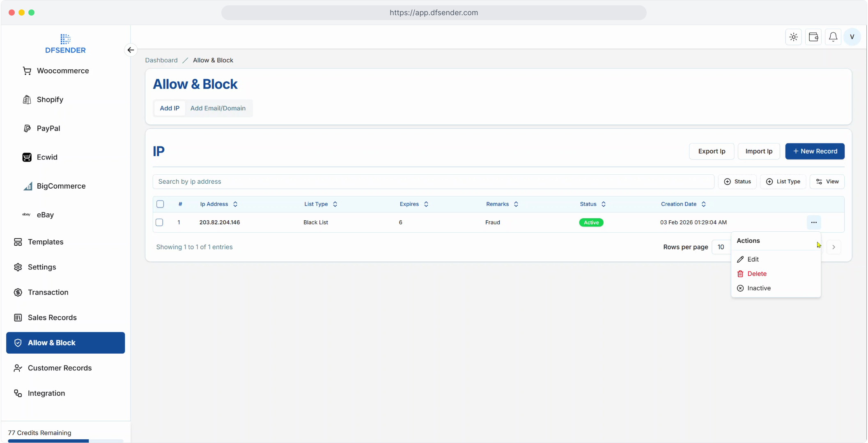Set the record to Inactive from Actions menu

point(758,288)
